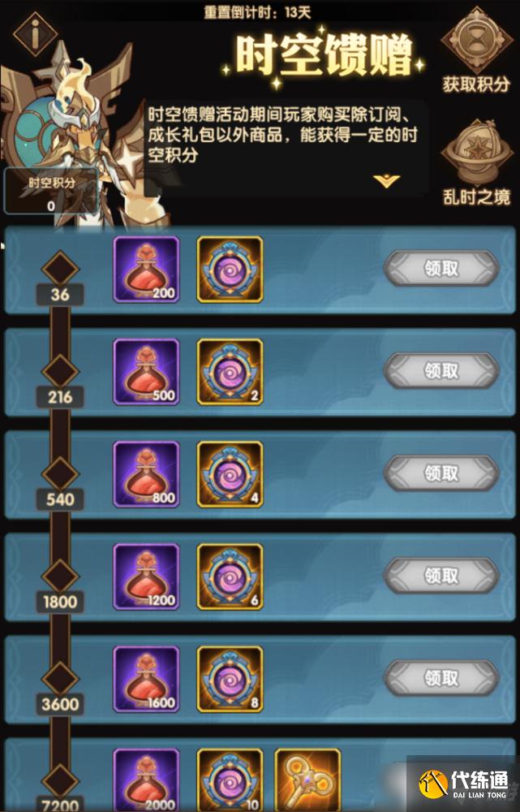This screenshot has height=812, width=520.
Task: Tap the red potion reward labeled 500
Action: (147, 372)
